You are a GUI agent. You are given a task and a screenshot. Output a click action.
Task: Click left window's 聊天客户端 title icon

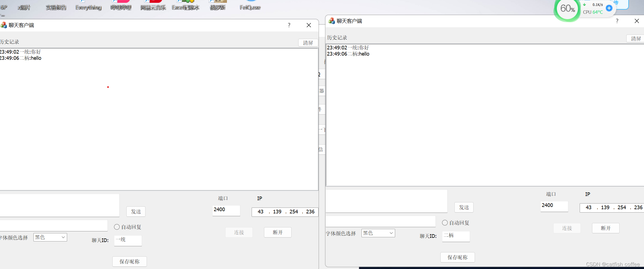point(4,25)
